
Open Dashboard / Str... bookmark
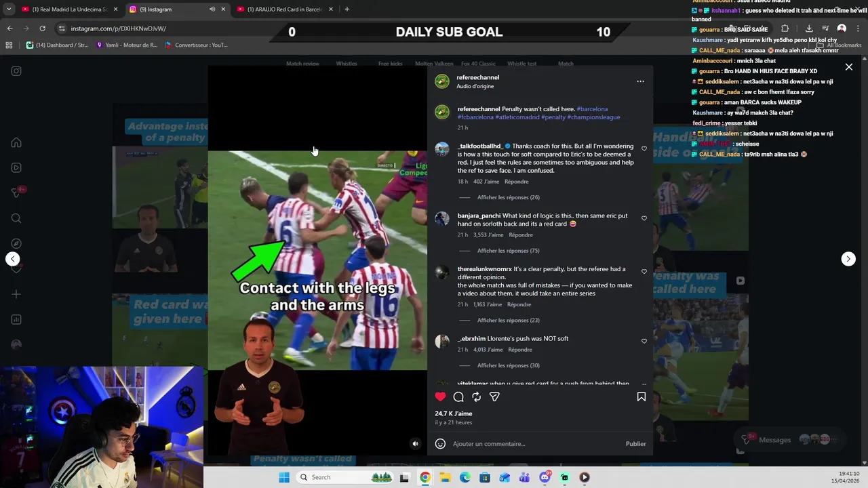point(58,45)
